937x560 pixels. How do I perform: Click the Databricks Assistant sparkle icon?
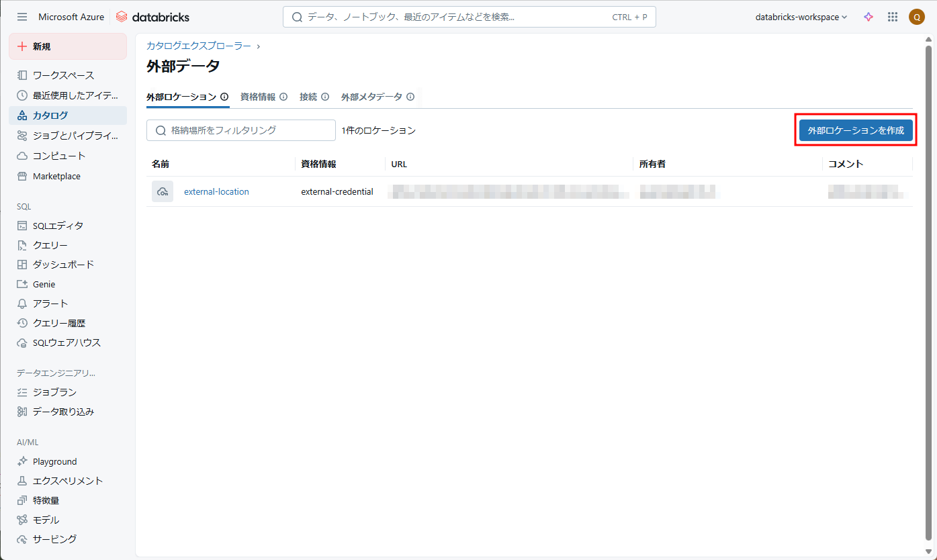tap(868, 17)
